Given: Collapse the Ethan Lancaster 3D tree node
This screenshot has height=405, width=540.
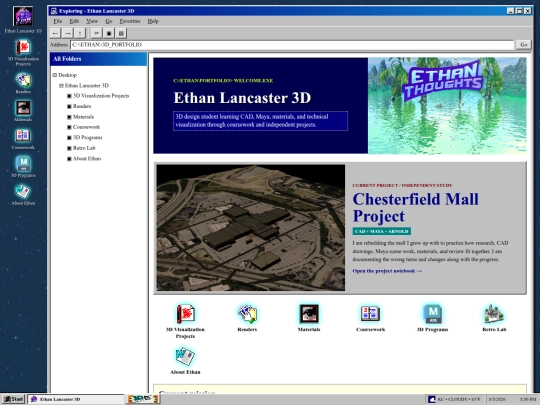Looking at the screenshot, I should pos(61,85).
